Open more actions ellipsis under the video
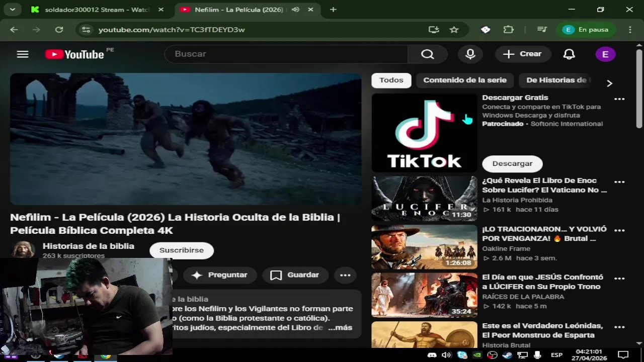Image resolution: width=644 pixels, height=362 pixels. tap(345, 275)
